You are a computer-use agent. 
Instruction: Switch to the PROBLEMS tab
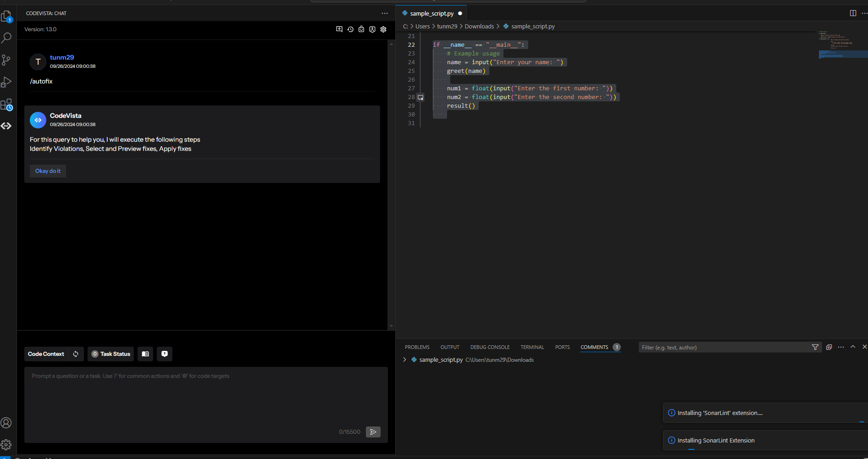[x=417, y=347]
